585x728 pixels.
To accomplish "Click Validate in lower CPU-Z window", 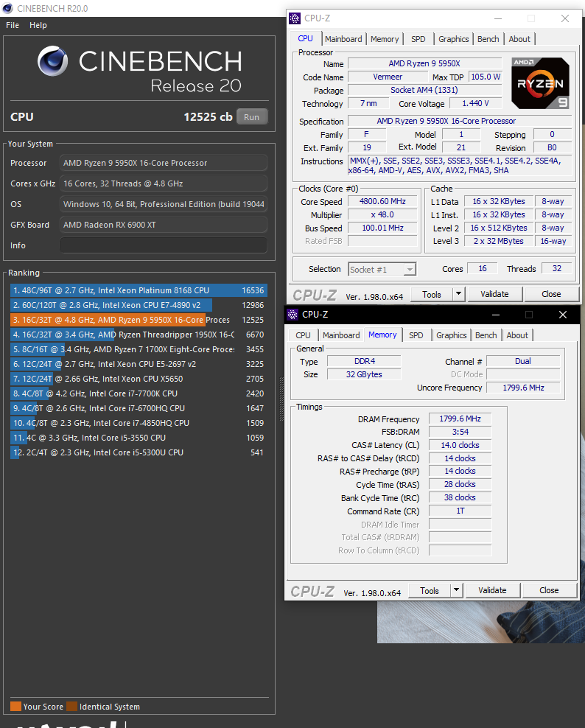I will point(492,590).
